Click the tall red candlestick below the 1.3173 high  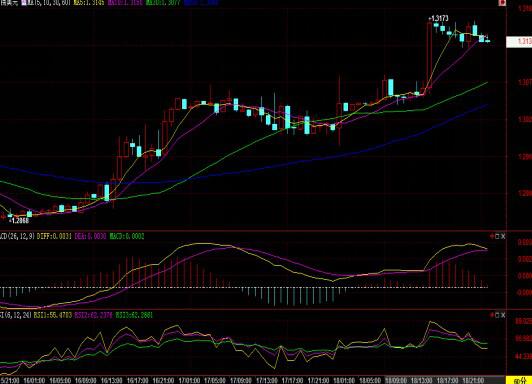point(429,56)
